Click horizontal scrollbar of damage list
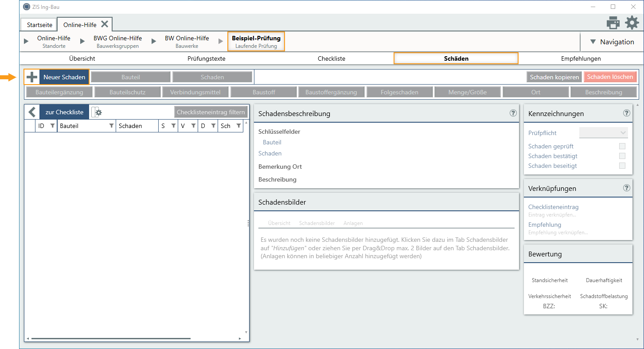Viewport: 644px width, 349px height. (x=111, y=339)
